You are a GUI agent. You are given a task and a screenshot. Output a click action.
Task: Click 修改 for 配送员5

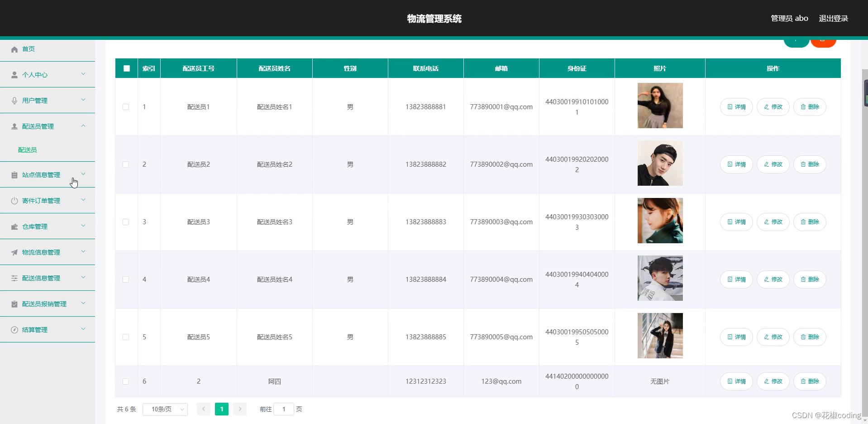(773, 337)
